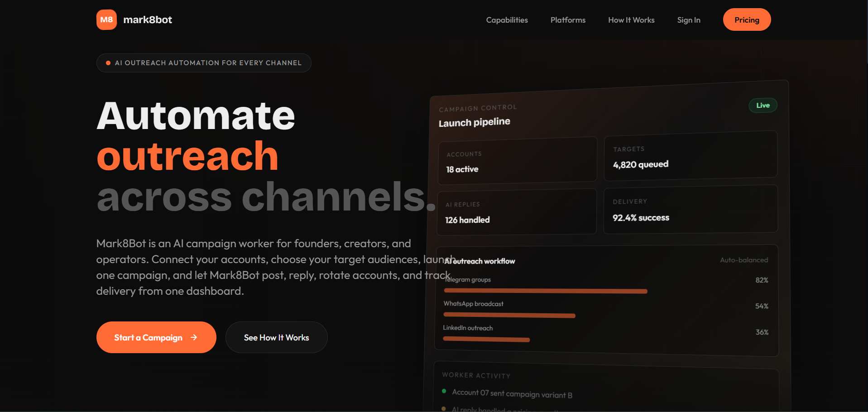Click the mark8bot brand name

click(x=148, y=20)
